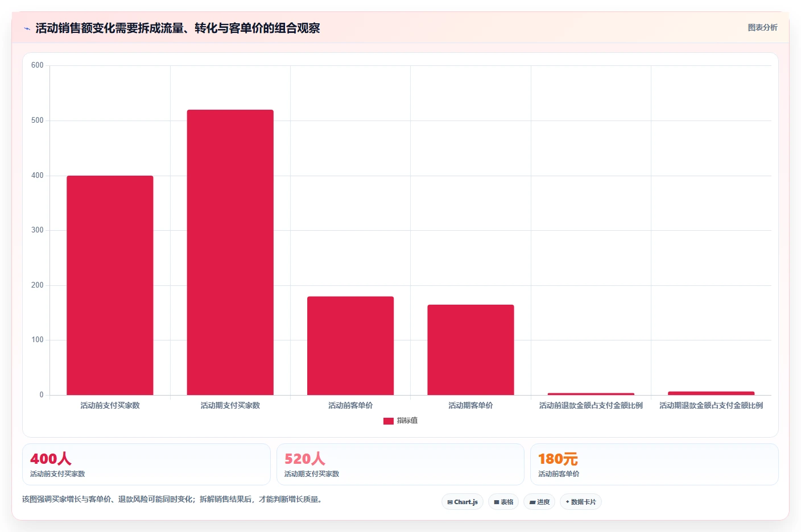Select the 进度 chip
This screenshot has height=532, width=801.
(539, 502)
